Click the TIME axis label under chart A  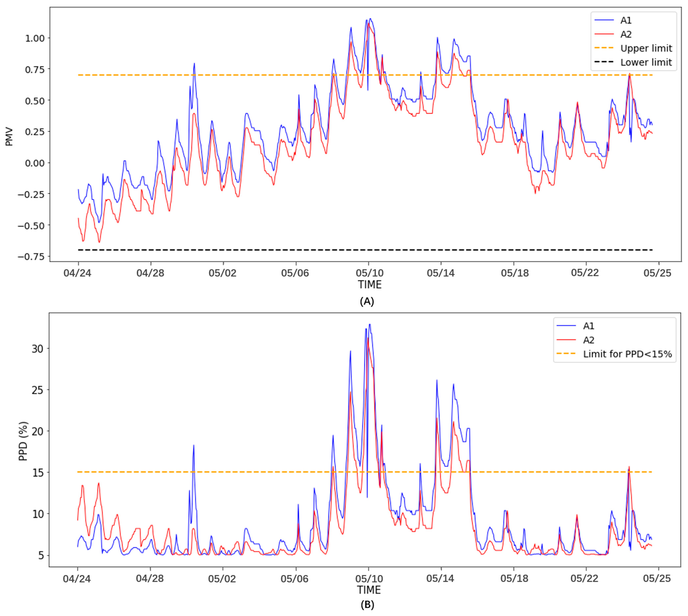point(370,285)
